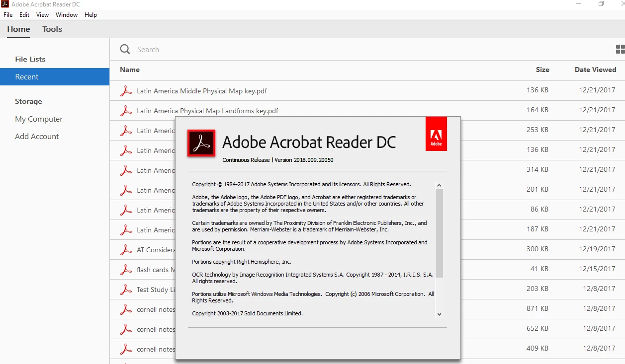Screen dimensions: 625x364
Task: Click the 136 KB size in first row
Action: tap(537, 90)
